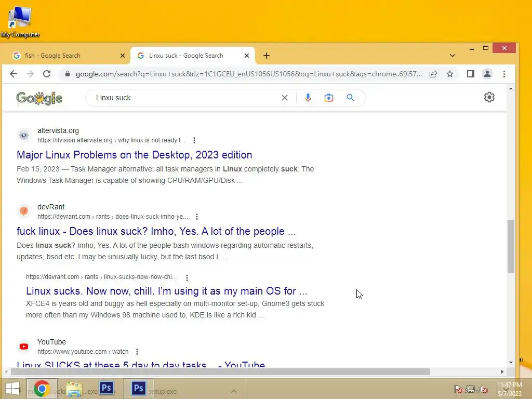Select the Linxu suck - Google Search tab
The height and width of the screenshot is (399, 532).
coord(186,56)
